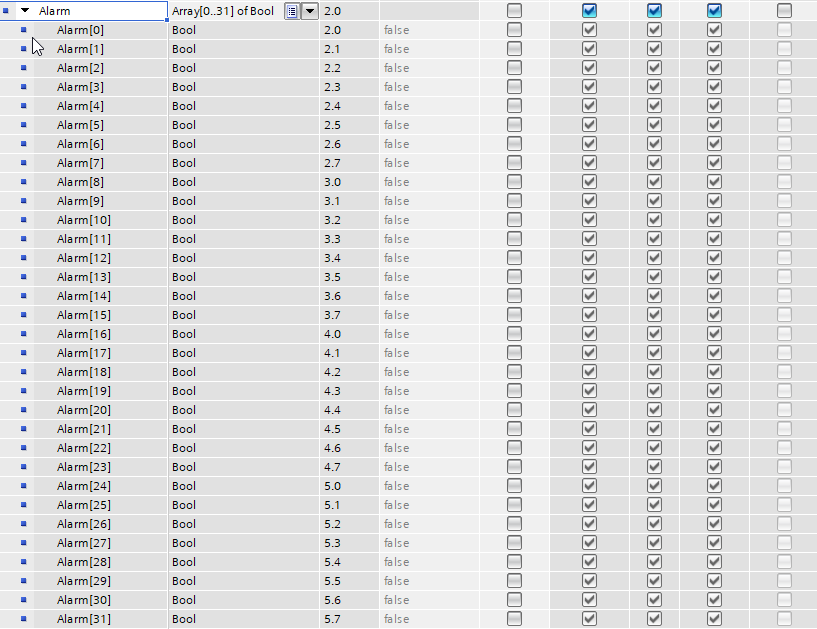Click offset value 5.0 for Alarm[24]

[332, 486]
